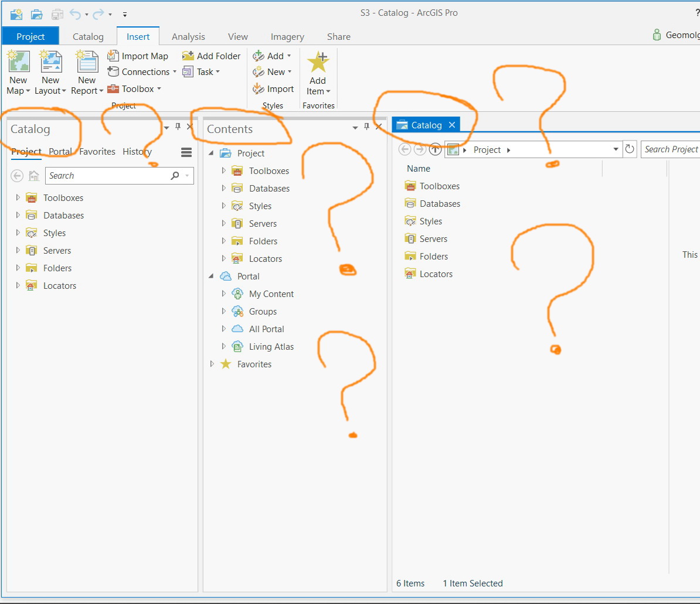This screenshot has height=604, width=700.
Task: Click the Import Map button
Action: pyautogui.click(x=138, y=56)
